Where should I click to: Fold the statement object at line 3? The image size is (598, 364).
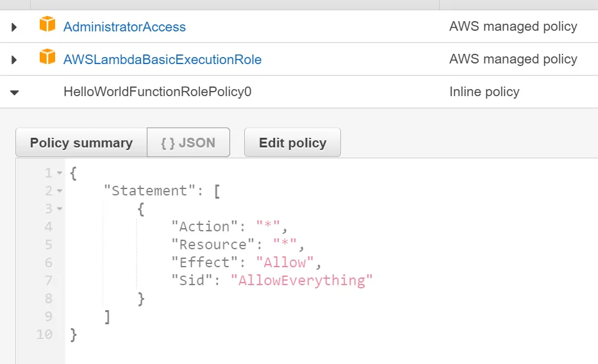[60, 209]
